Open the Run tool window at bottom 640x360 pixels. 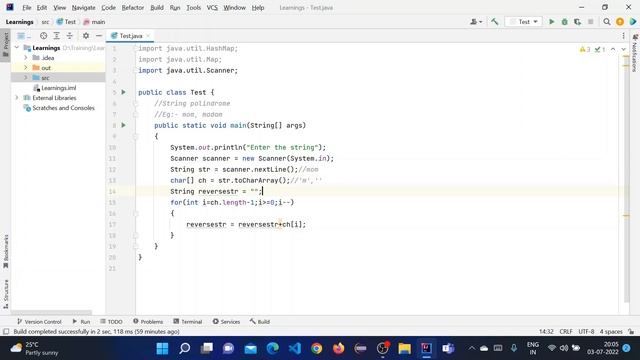pos(81,322)
